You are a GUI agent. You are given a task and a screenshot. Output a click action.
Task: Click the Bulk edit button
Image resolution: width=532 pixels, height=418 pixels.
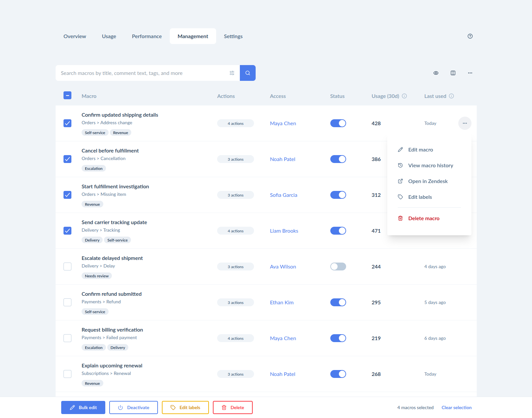point(83,407)
